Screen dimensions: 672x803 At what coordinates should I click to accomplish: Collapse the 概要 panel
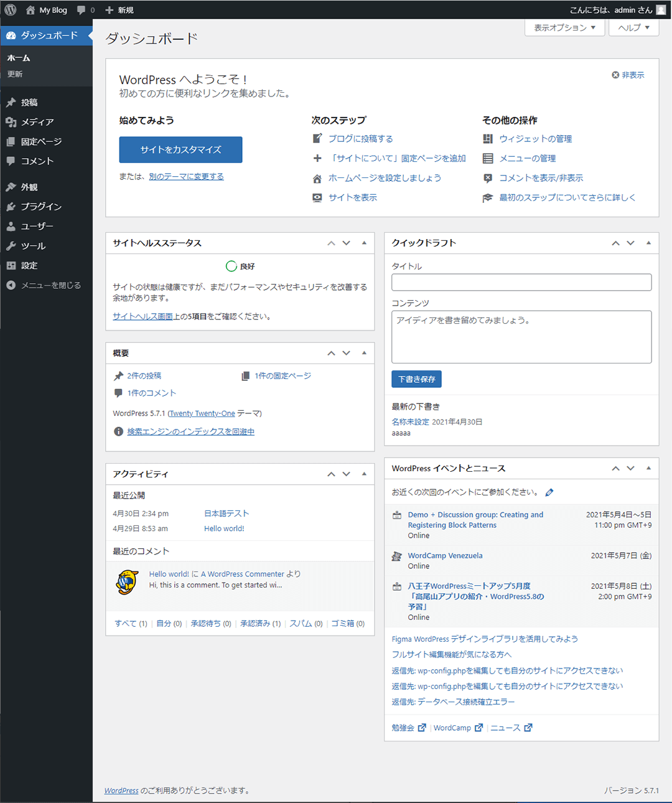click(x=364, y=353)
